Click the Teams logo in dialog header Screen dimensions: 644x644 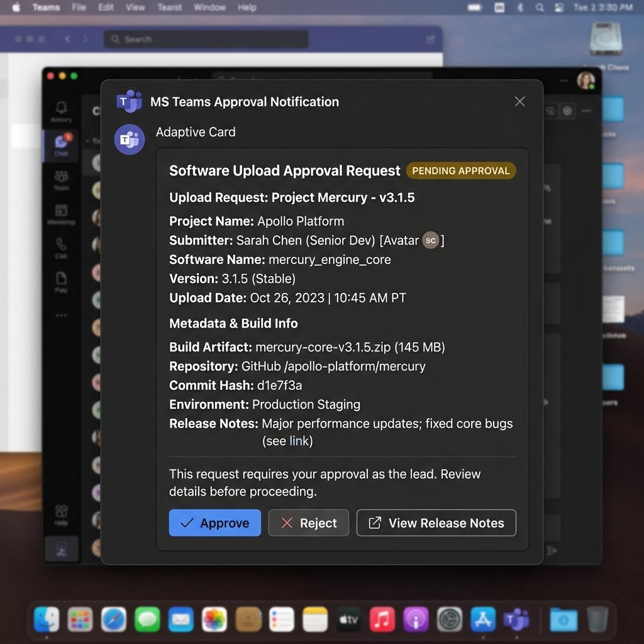pos(130,101)
